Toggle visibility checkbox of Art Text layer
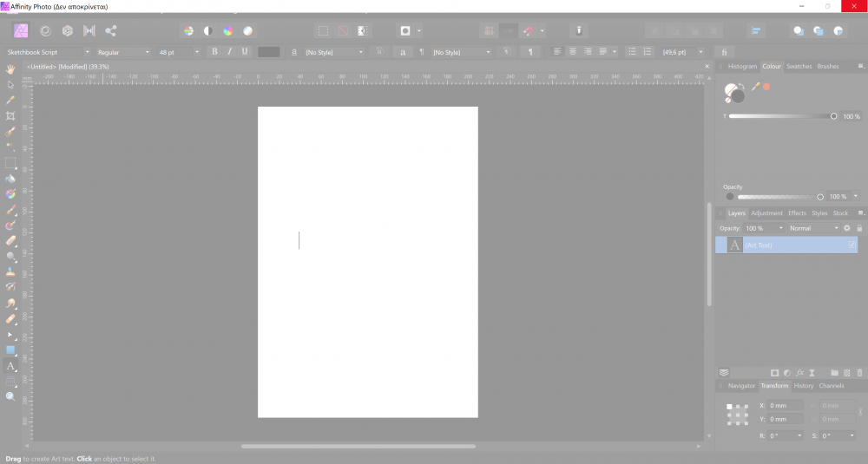This screenshot has width=868, height=464. [852, 245]
